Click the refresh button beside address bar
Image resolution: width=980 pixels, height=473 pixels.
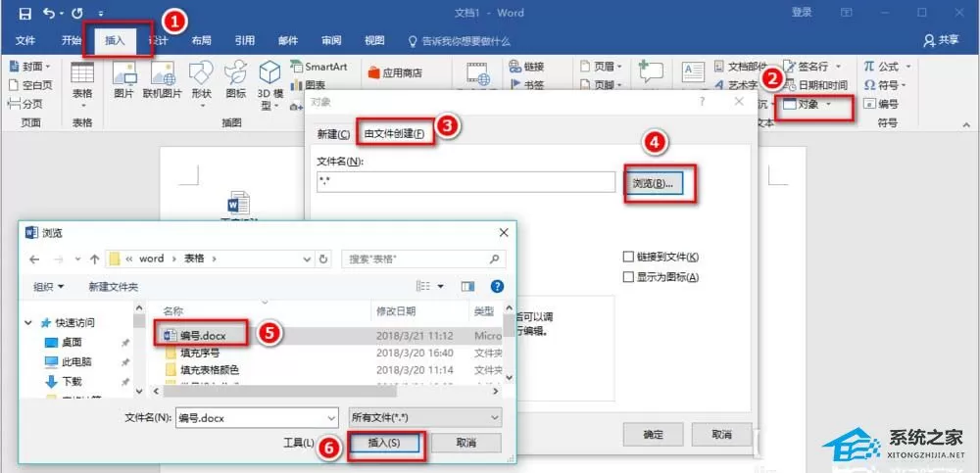pyautogui.click(x=323, y=259)
